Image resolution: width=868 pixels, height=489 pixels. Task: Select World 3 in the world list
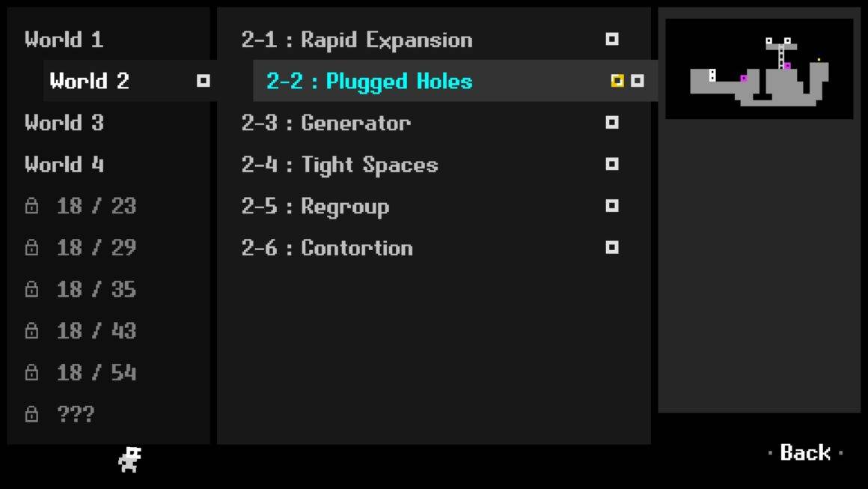coord(64,122)
